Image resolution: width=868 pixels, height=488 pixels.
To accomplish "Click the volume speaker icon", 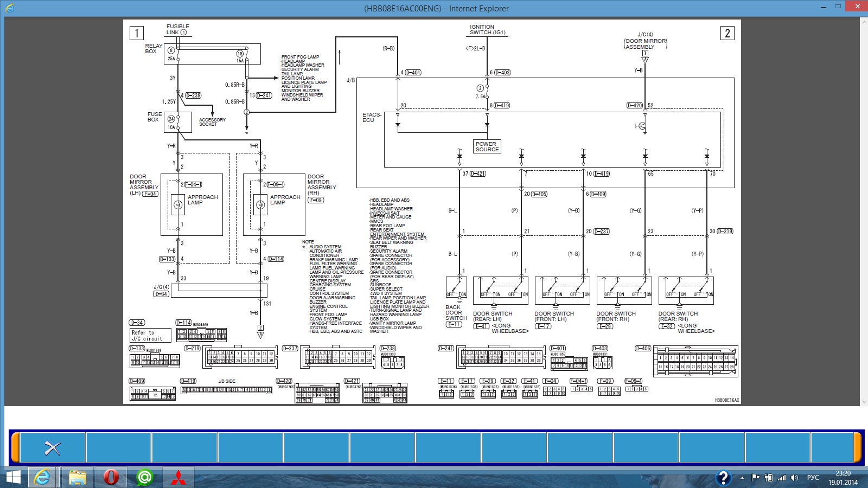I will point(795,478).
